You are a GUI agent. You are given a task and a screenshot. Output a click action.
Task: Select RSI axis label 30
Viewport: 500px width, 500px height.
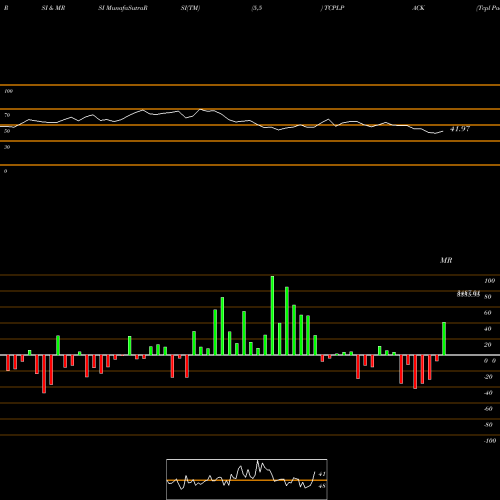point(7,147)
